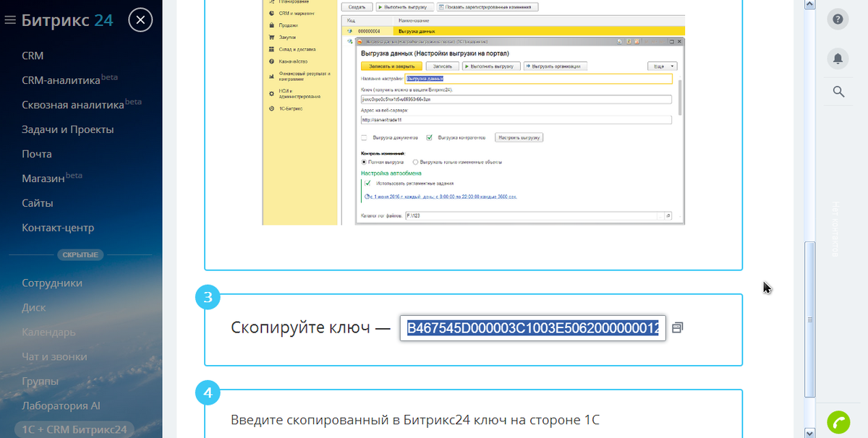Open the Еще dropdown in screenshot

[662, 66]
